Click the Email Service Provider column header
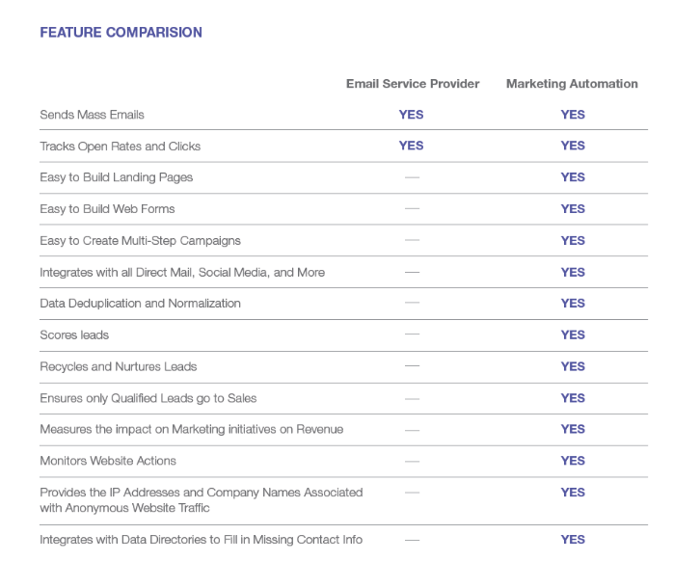Viewport: 700px width, 588px height. pos(413,84)
